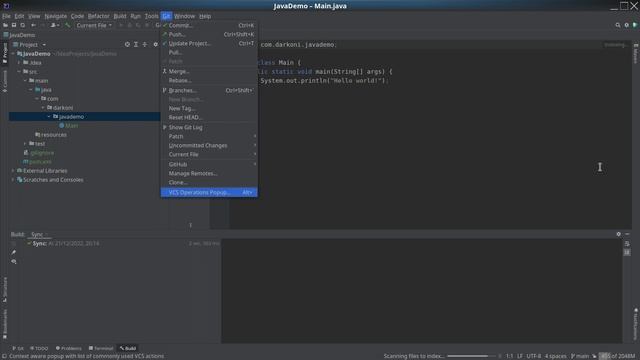
Task: Click the LF line separator widget
Action: [520, 356]
